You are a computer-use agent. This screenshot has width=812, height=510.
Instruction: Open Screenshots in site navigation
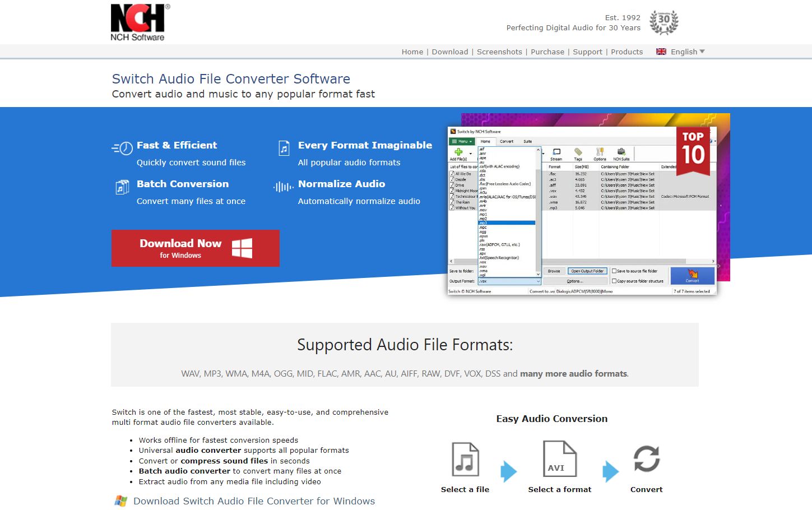[x=499, y=52]
